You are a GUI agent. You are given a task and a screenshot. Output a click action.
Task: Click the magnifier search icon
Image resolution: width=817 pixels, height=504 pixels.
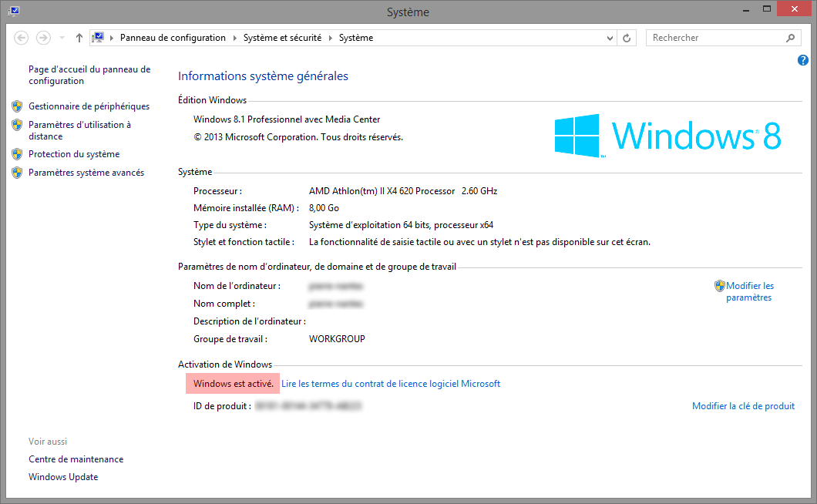pos(791,38)
